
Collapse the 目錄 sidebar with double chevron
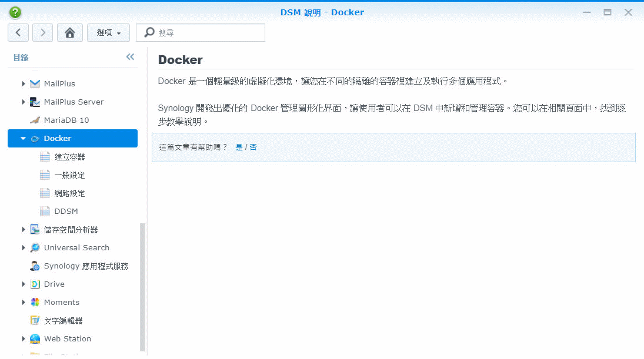click(130, 57)
